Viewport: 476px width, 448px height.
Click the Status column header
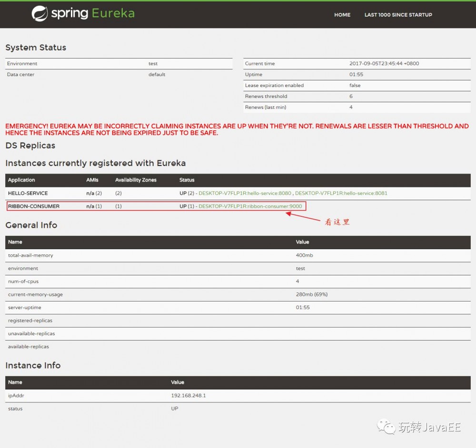pyautogui.click(x=187, y=180)
